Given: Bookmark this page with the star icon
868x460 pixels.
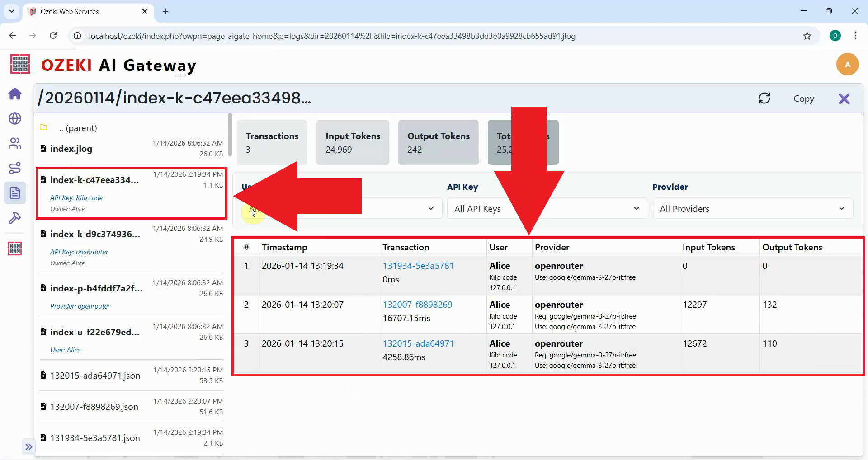Looking at the screenshot, I should (808, 36).
